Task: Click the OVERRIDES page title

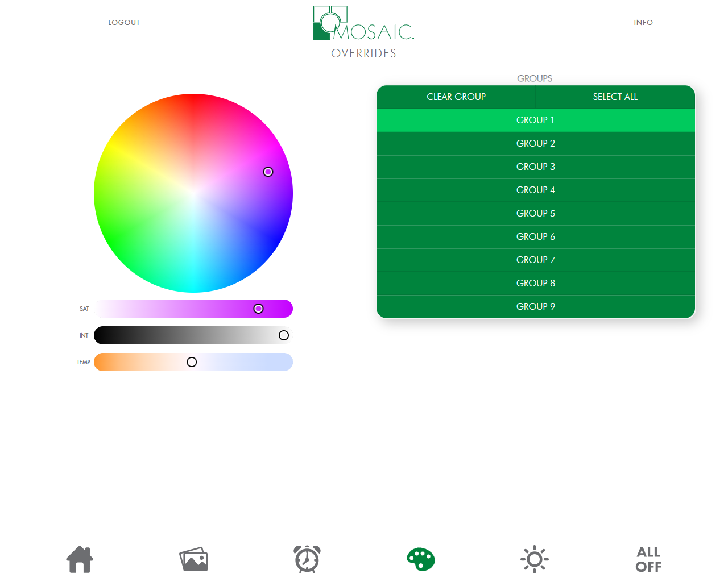Action: pos(364,53)
